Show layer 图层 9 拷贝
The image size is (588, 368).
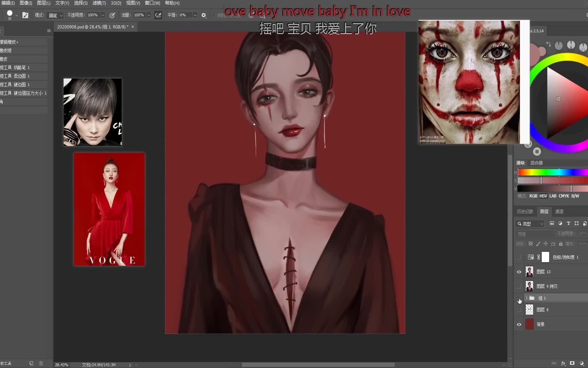pos(519,286)
